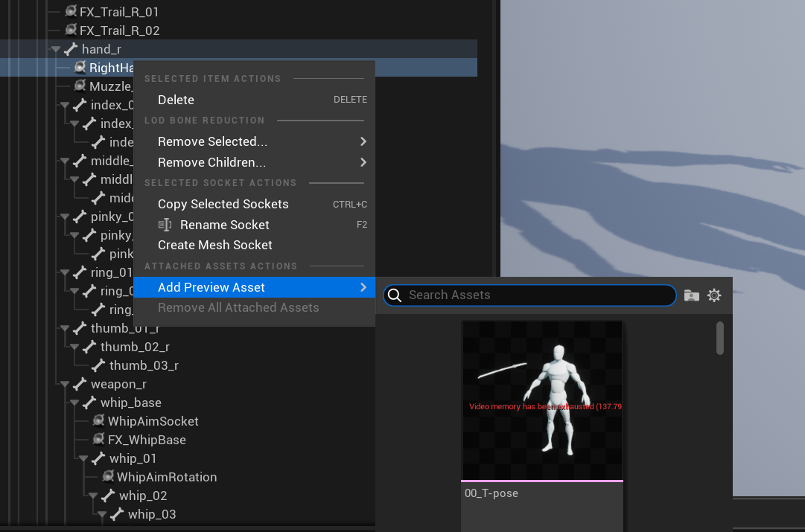The height and width of the screenshot is (532, 805).
Task: Select the whip_02 label
Action: pyautogui.click(x=143, y=496)
